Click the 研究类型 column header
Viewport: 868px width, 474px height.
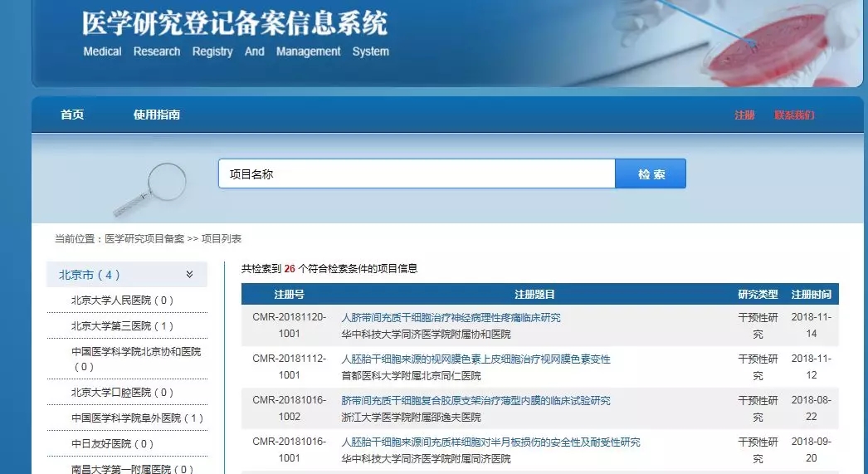758,295
